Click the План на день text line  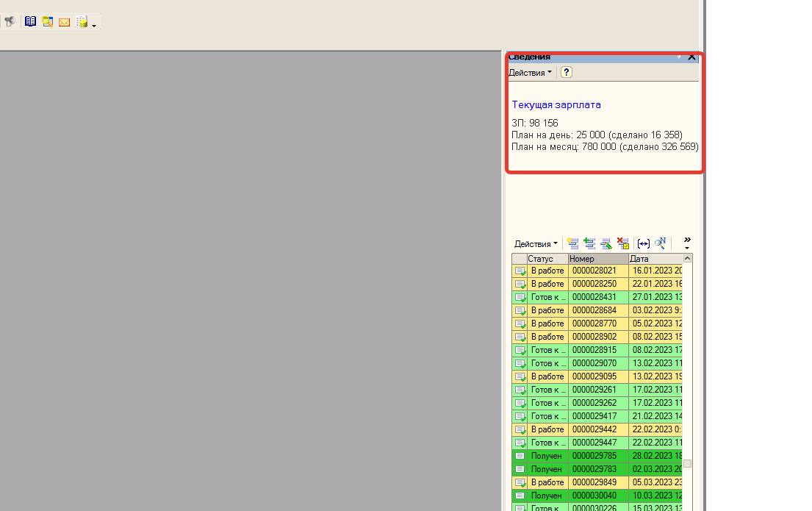[x=597, y=135]
